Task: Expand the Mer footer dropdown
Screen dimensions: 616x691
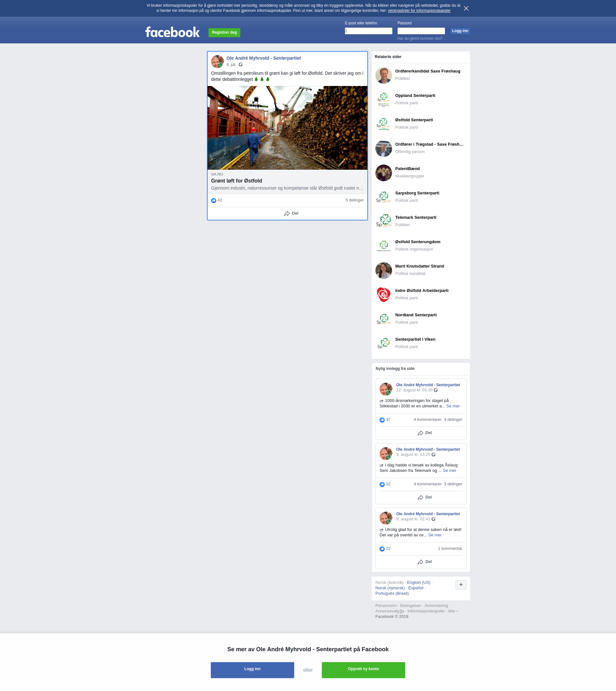Action: coord(453,611)
